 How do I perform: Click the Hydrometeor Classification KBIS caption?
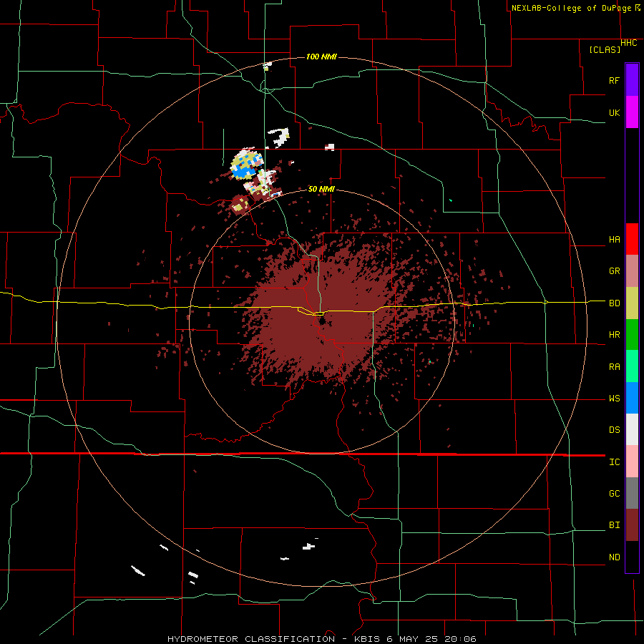(x=322, y=639)
